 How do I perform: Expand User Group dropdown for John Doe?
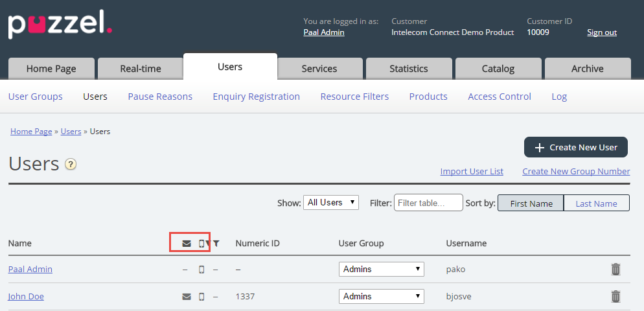pos(381,296)
